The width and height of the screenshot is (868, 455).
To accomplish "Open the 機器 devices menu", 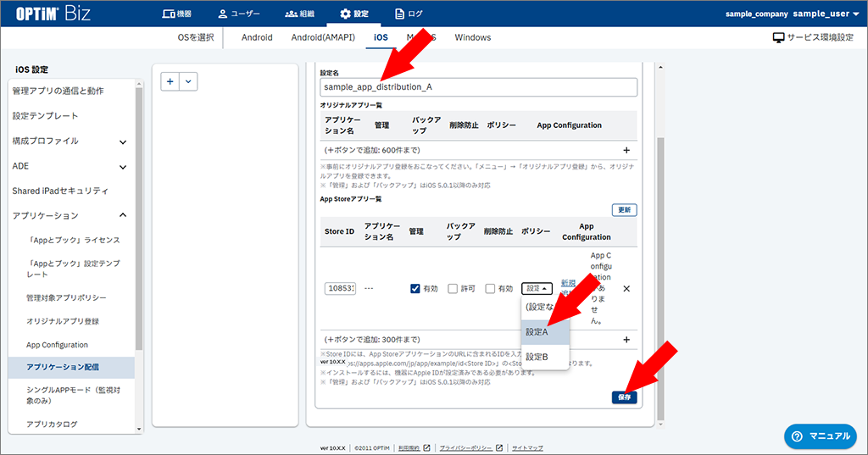I will point(176,14).
